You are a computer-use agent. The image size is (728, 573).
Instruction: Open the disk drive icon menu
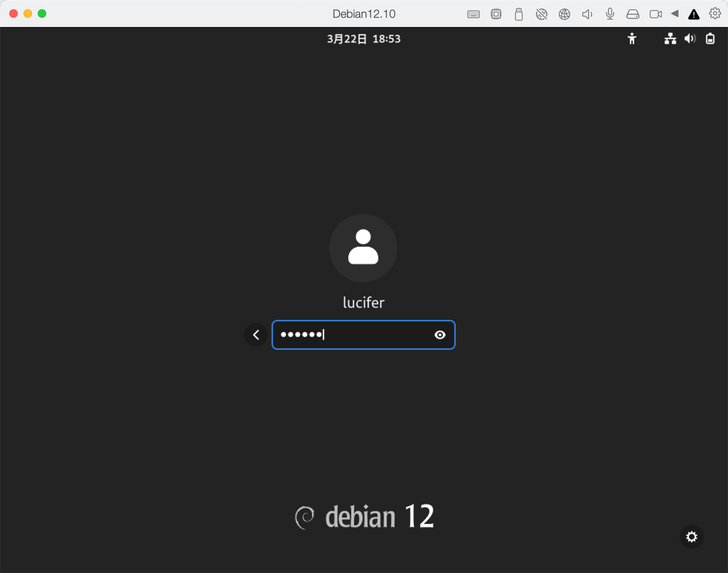[633, 14]
